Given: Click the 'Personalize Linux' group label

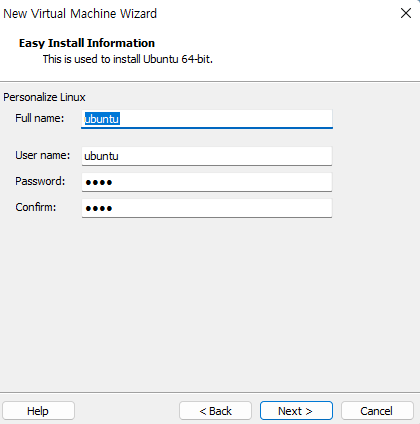Looking at the screenshot, I should tap(44, 97).
